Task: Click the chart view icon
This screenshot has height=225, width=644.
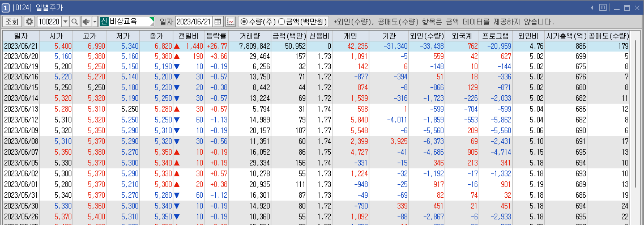Action: [231, 22]
